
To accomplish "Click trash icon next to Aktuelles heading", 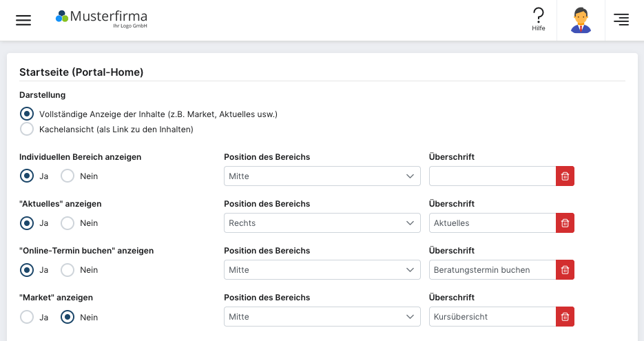I will (565, 223).
